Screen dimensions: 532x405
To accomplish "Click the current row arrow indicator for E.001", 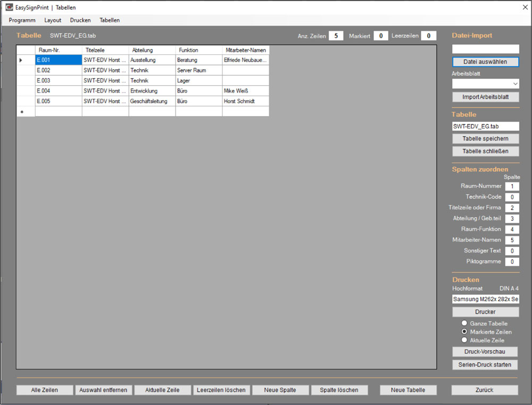I will [x=21, y=60].
